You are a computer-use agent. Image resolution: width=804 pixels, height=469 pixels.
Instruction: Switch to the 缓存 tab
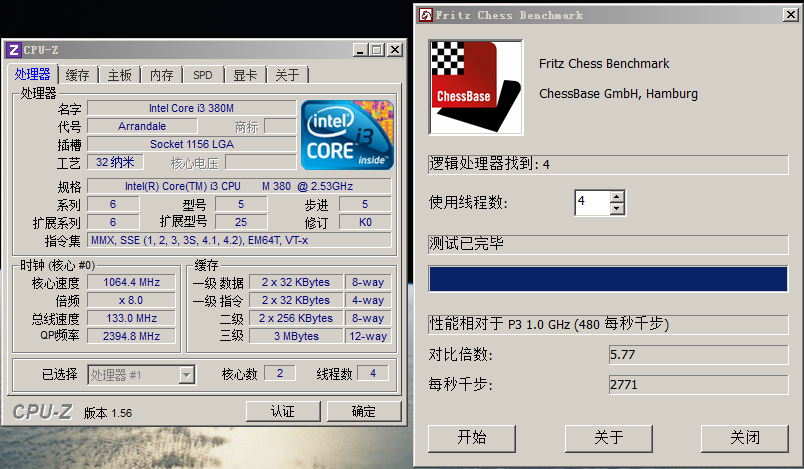(78, 75)
